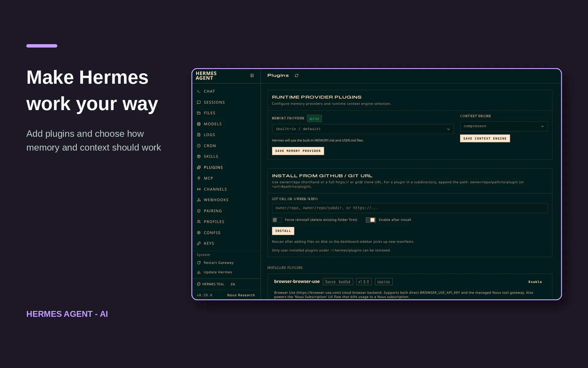Open the Cron menu item
This screenshot has width=588, height=368.
210,146
